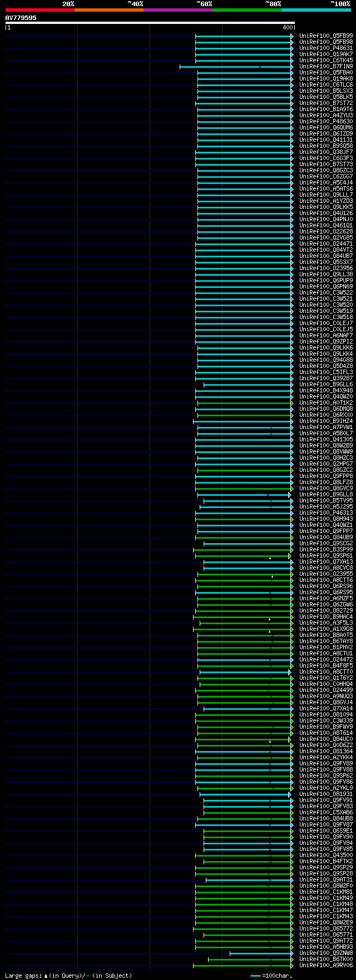Select label UniRef100_C5IFL3
The image size is (356, 980).
326,372
